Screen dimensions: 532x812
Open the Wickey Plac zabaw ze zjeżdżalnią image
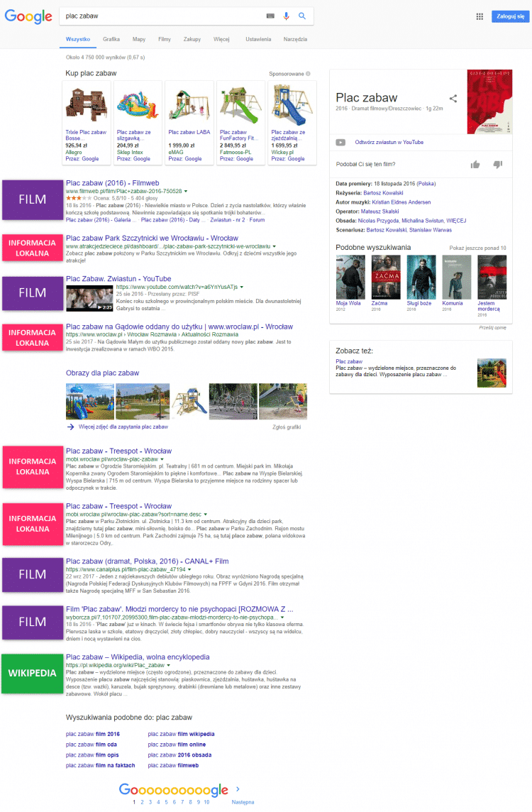pyautogui.click(x=292, y=105)
